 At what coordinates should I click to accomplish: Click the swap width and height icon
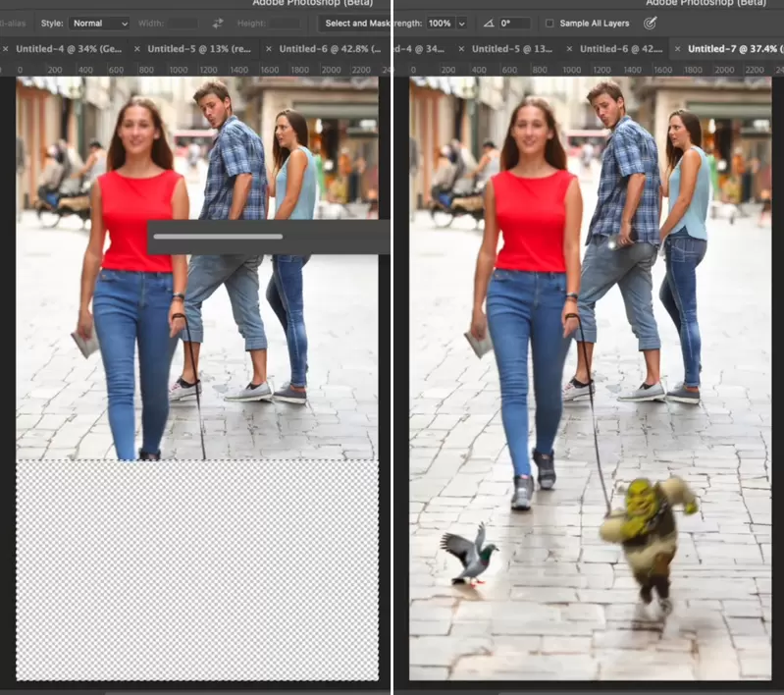click(218, 23)
